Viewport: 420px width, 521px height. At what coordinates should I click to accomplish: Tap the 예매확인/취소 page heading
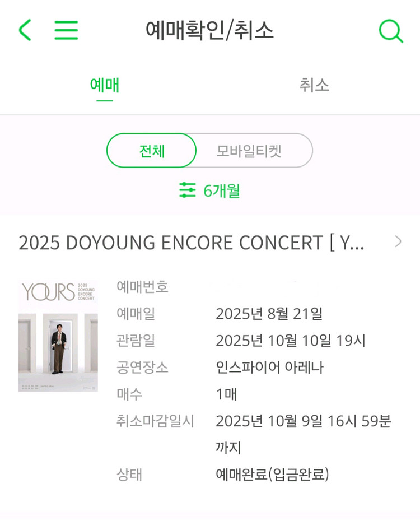coord(209,30)
